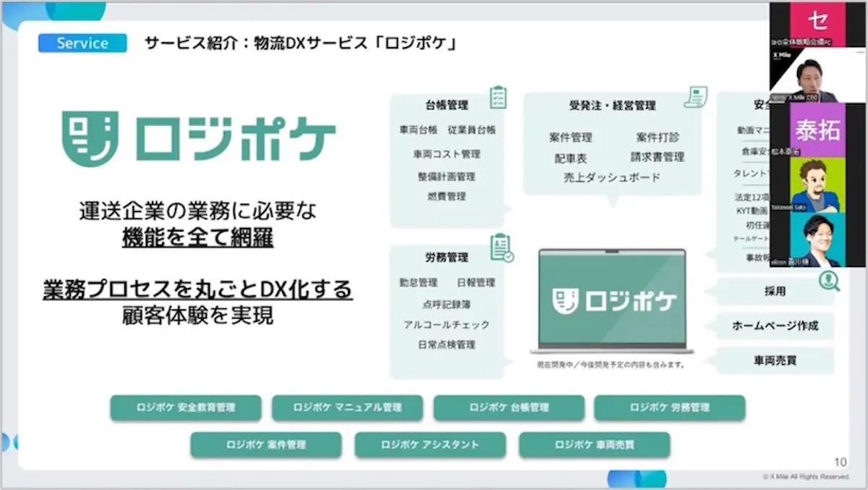Click the pink セ participant avatar
Screen dimensions: 868x490
[817, 21]
